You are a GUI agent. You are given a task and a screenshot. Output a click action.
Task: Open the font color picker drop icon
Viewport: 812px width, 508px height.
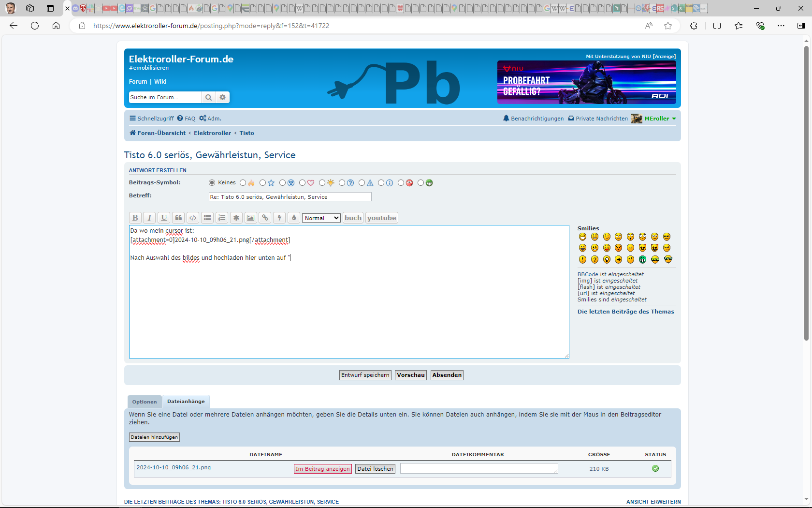tap(294, 218)
